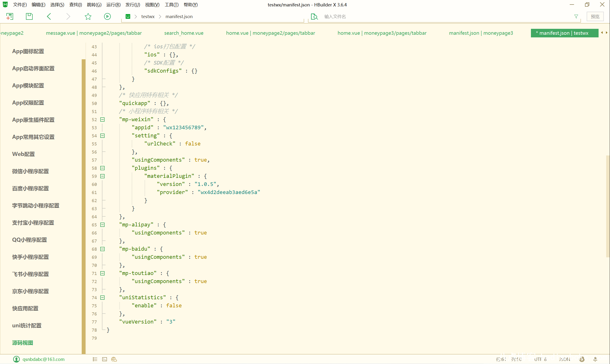Screen dimensions: 610x364
Task: Click the HBuilder logo icon in title bar
Action: tap(5, 5)
